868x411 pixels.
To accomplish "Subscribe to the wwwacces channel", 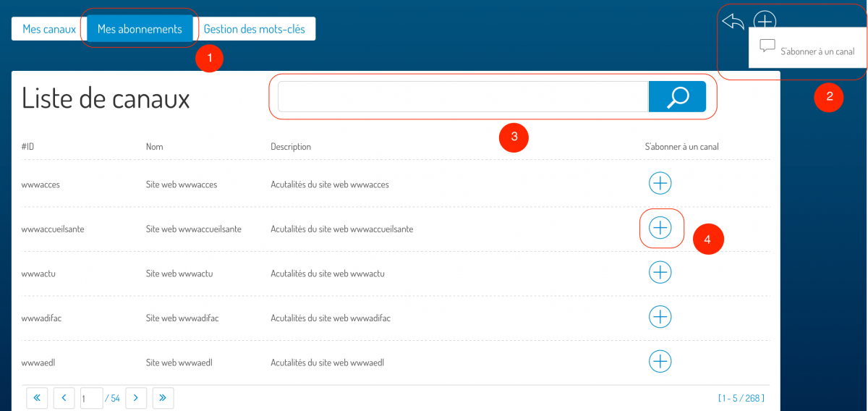I will 660,184.
